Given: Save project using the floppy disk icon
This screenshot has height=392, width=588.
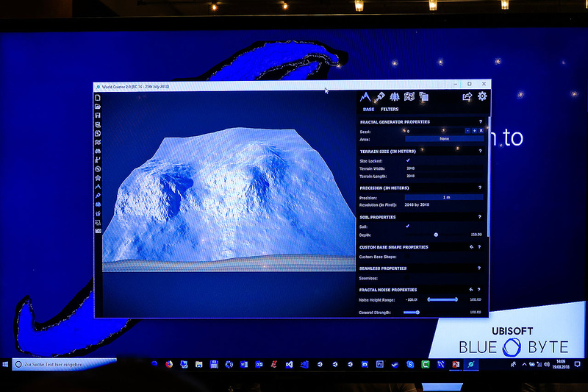Looking at the screenshot, I should pos(98,115).
